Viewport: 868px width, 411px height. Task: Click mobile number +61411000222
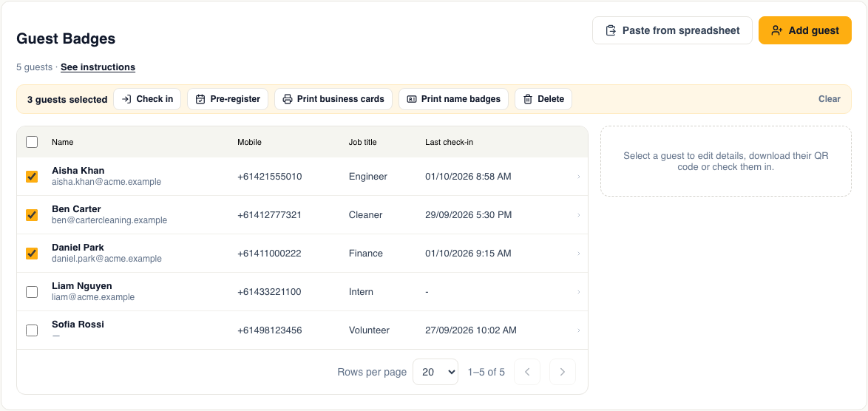(269, 254)
